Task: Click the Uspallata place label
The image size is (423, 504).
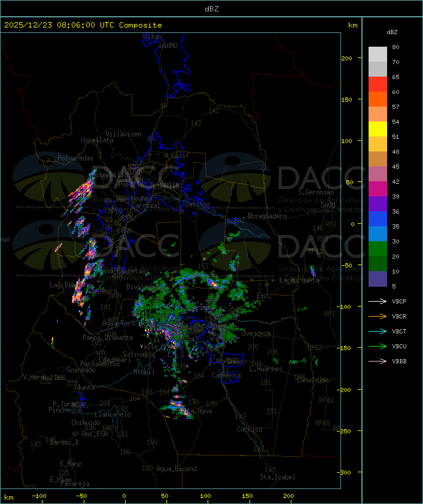Action: (97, 140)
